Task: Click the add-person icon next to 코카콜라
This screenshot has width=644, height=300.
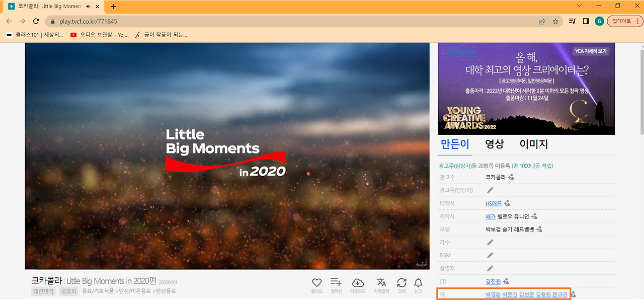Action: [511, 177]
